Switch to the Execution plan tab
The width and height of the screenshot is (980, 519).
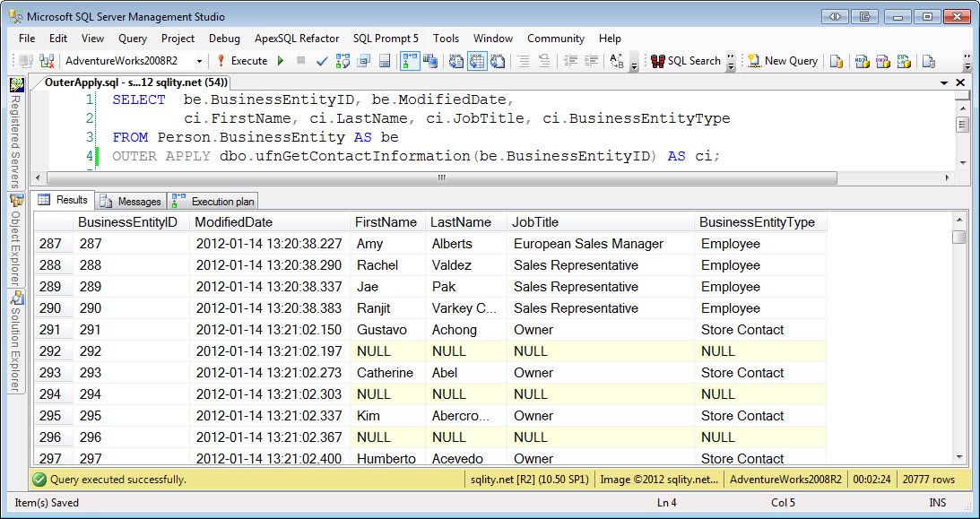pyautogui.click(x=218, y=201)
